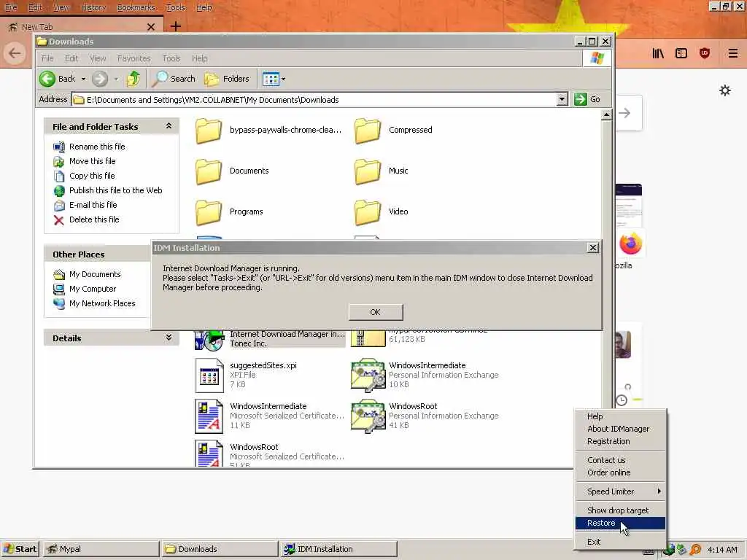This screenshot has height=560, width=747.
Task: Click the Up folder icon in toolbar
Action: click(x=133, y=79)
